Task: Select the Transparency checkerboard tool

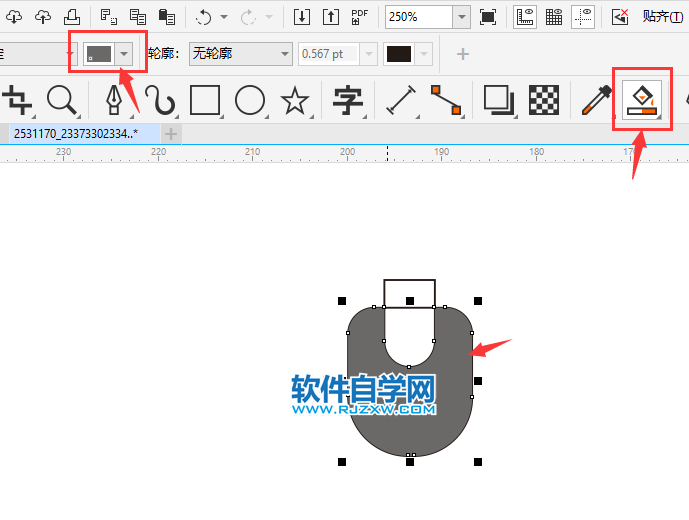Action: [x=544, y=100]
